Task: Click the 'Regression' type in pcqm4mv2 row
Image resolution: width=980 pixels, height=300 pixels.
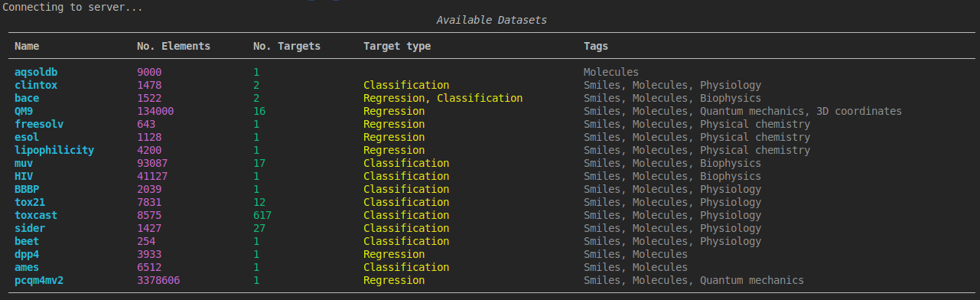Action: 394,280
